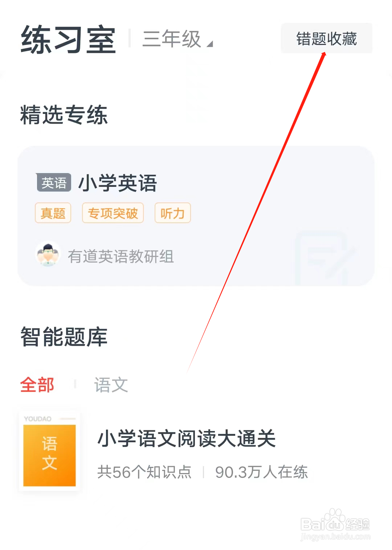Open 小学语文阅读大通关 question bank

[187, 438]
